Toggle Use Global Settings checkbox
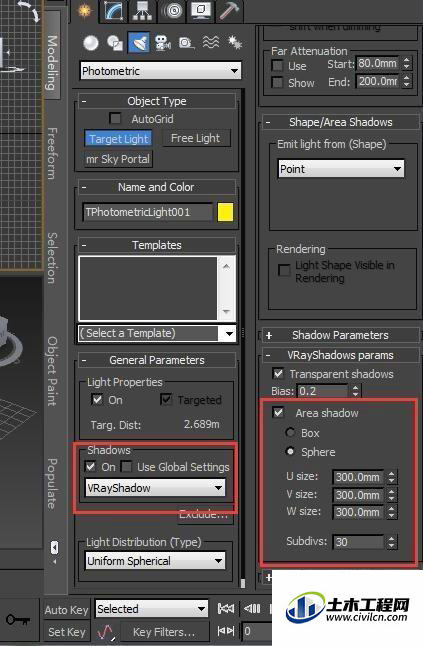This screenshot has height=646, width=423. [x=126, y=466]
